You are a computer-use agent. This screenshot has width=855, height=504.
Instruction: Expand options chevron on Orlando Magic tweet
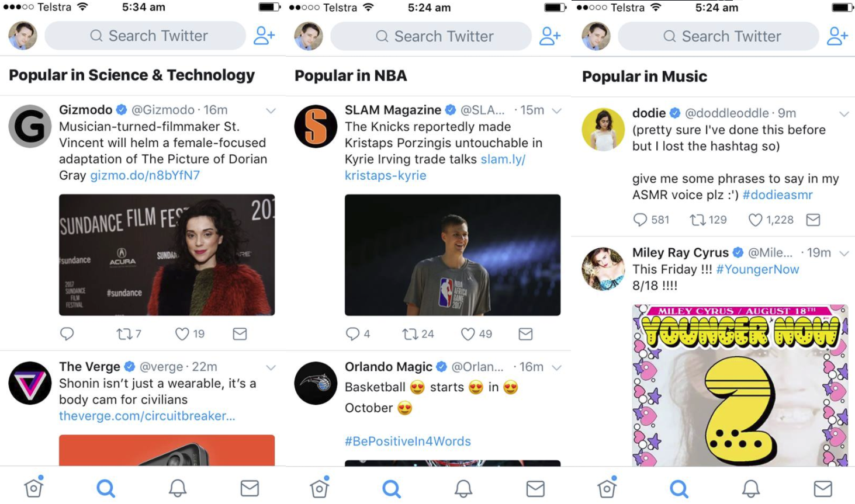(x=556, y=367)
